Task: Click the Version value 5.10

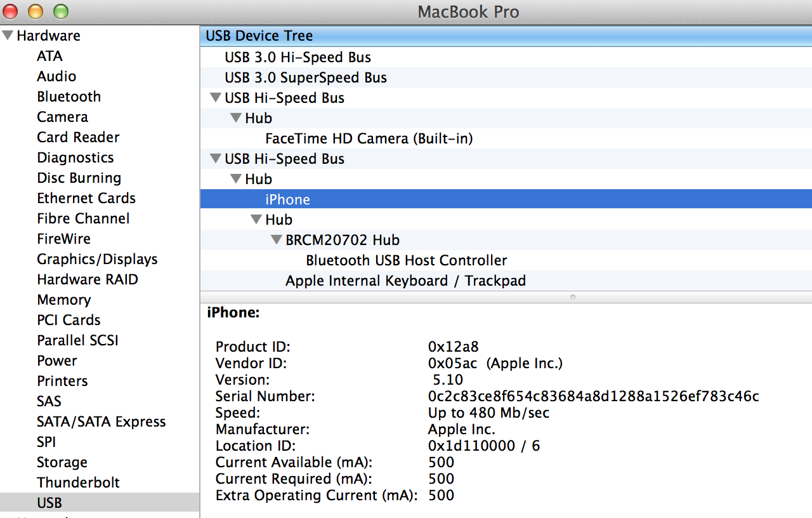Action: click(448, 380)
